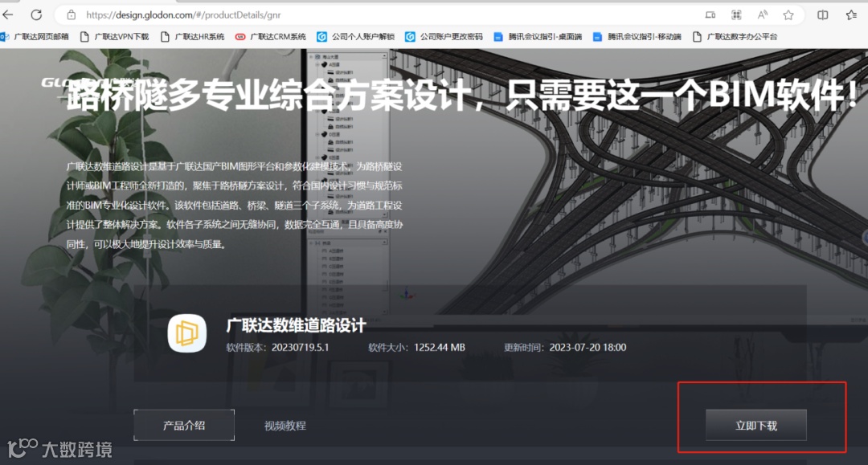
Task: Open 广联达网页邮箱 bookmark
Action: click(x=35, y=36)
